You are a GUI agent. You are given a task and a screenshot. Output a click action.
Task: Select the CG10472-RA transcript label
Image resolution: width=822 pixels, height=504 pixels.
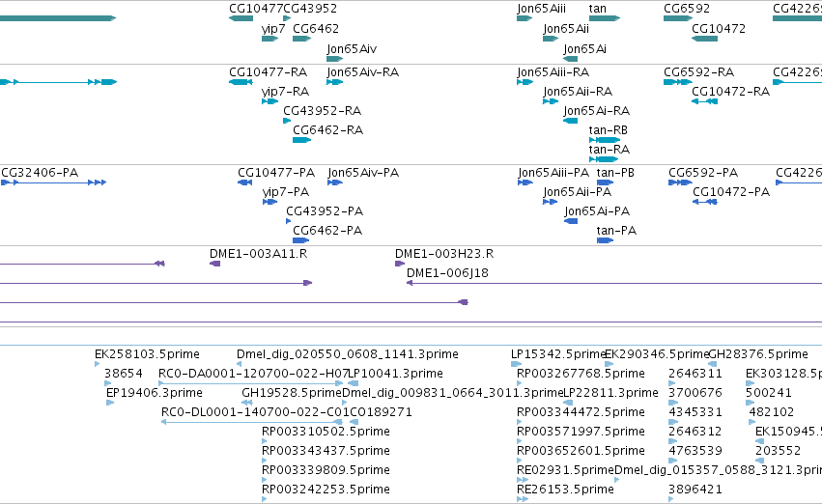(731, 92)
